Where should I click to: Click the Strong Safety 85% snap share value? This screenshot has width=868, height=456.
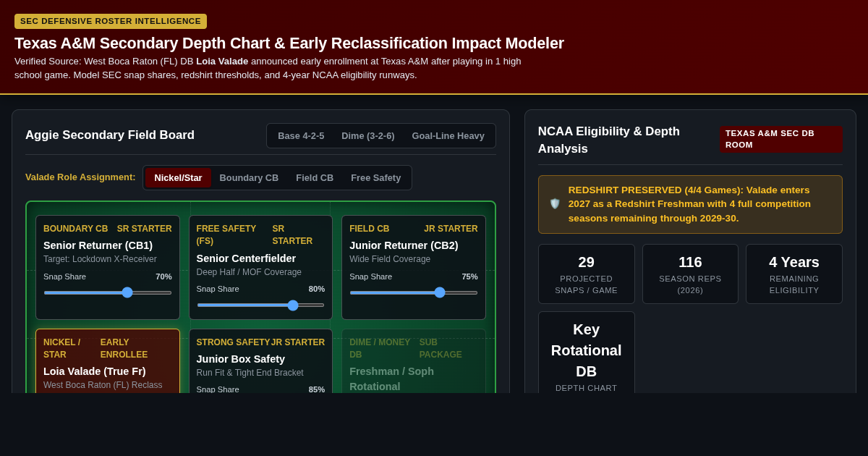tap(317, 389)
